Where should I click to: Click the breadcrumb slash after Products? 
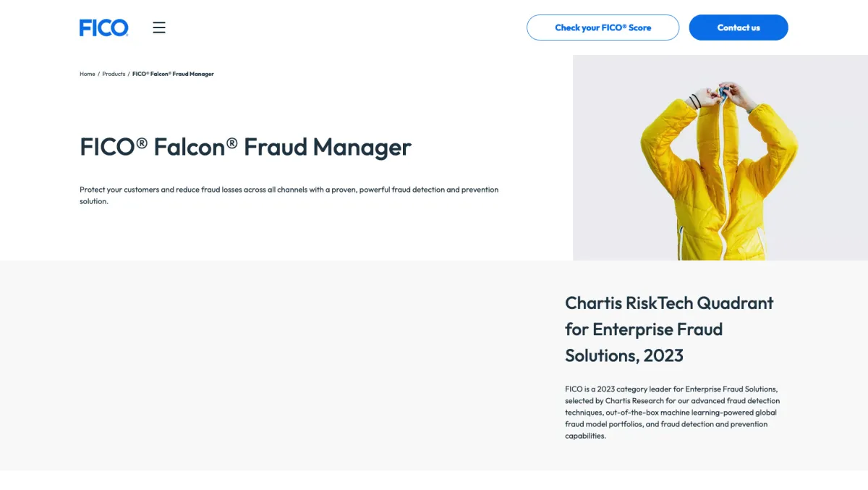click(x=129, y=74)
